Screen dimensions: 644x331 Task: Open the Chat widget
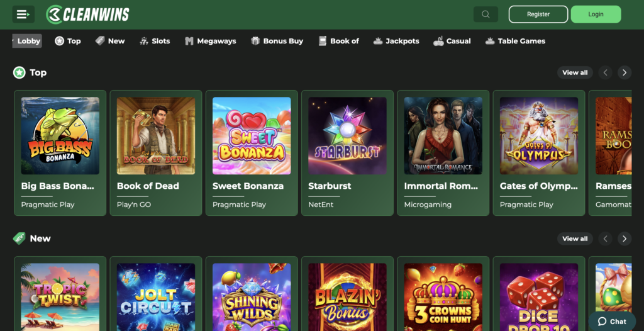(x=612, y=322)
